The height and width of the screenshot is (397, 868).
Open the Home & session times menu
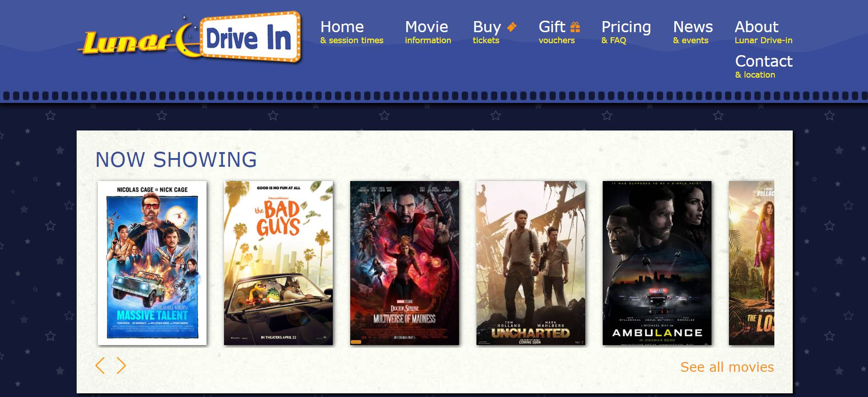click(352, 32)
